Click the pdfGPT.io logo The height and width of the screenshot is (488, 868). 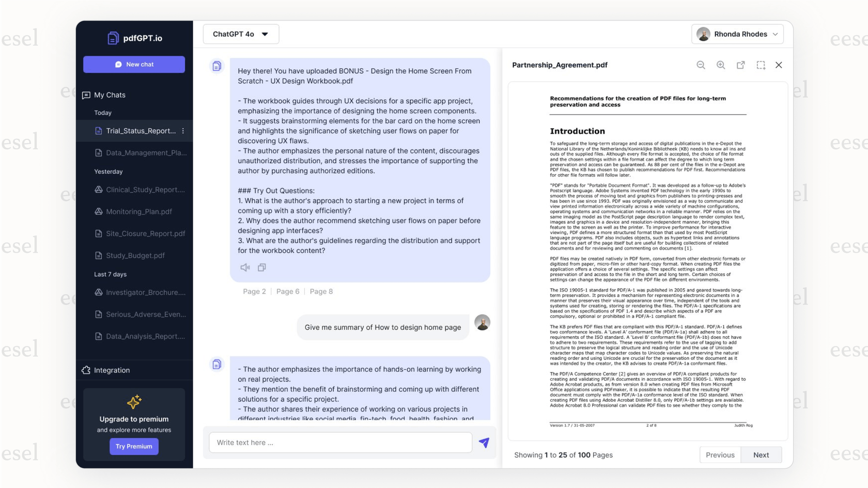click(134, 37)
